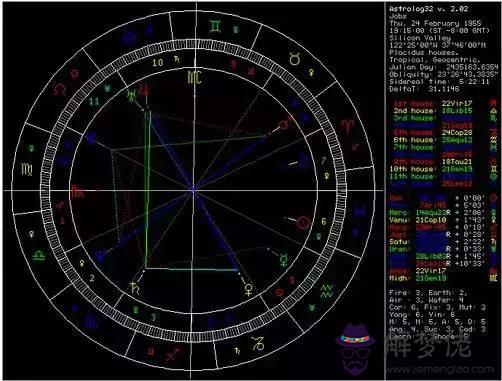Click the yellow Virgo glyph on outer wheel
Viewport: 502px width, 381px height.
pyautogui.click(x=27, y=169)
